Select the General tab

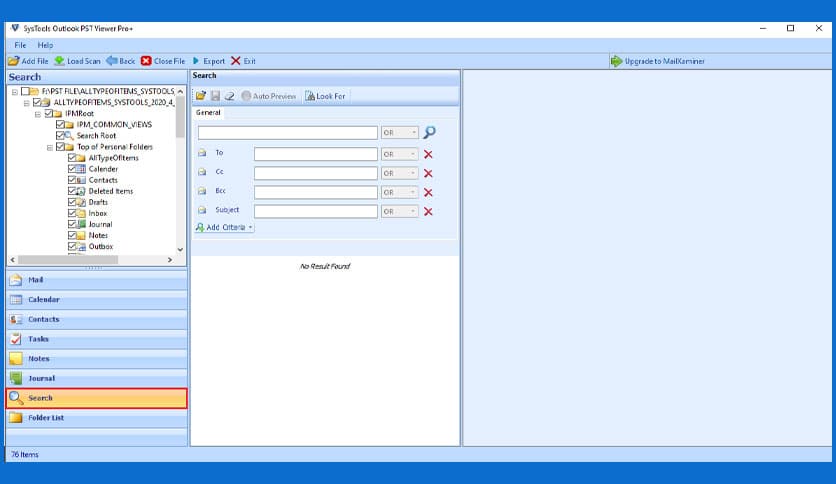tap(208, 112)
